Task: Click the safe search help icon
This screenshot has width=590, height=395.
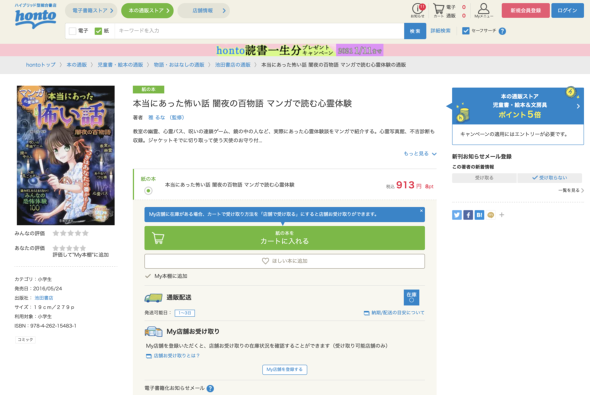Action: pyautogui.click(x=502, y=31)
